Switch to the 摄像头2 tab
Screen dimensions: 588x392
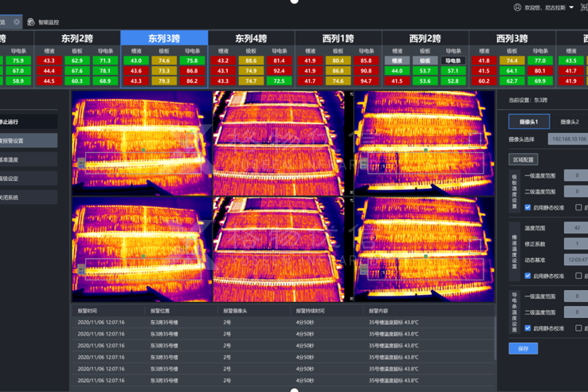click(x=569, y=122)
